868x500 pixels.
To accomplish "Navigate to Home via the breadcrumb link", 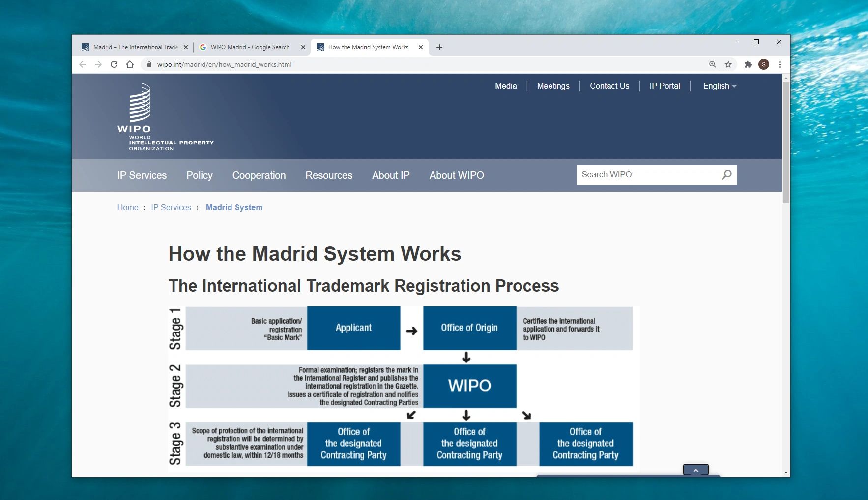I will click(x=128, y=207).
